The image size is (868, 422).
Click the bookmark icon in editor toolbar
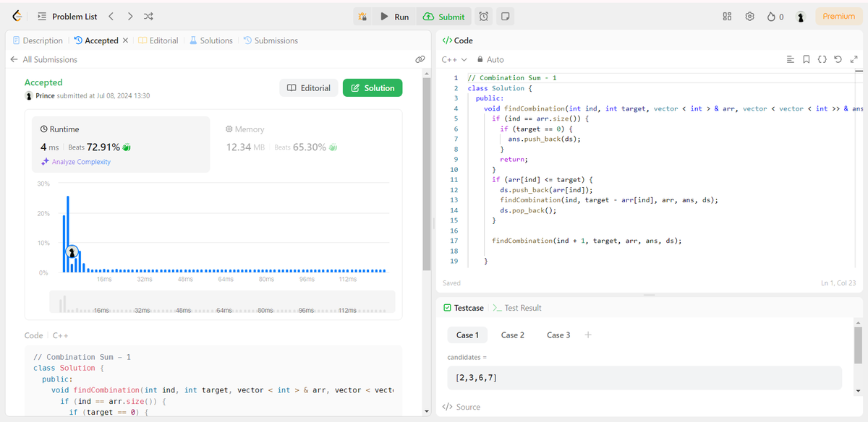806,59
